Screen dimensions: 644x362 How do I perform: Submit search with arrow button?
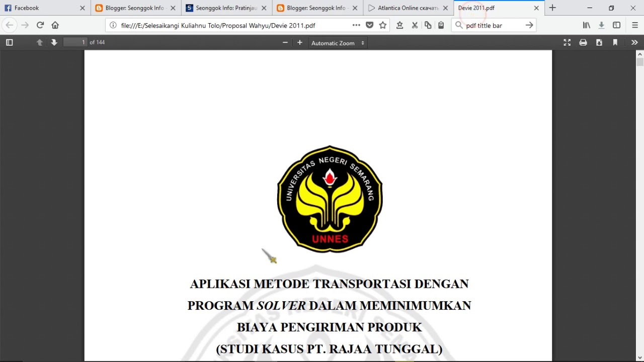pyautogui.click(x=529, y=25)
